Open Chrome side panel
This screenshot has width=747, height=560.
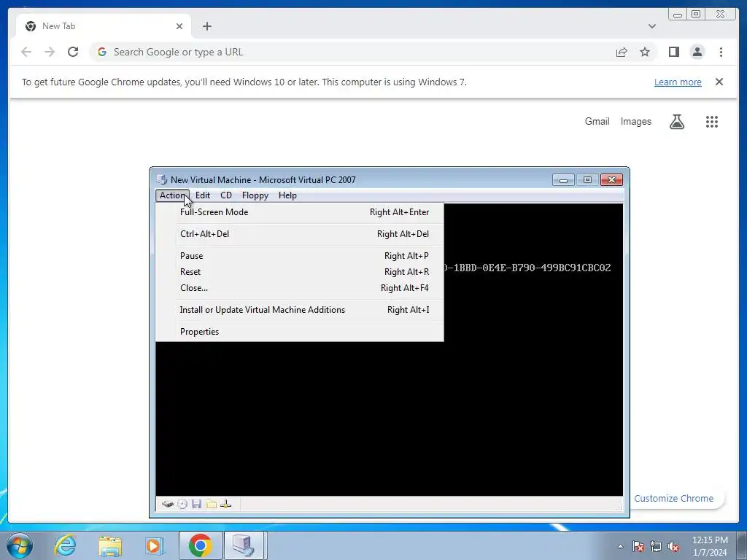coord(673,52)
